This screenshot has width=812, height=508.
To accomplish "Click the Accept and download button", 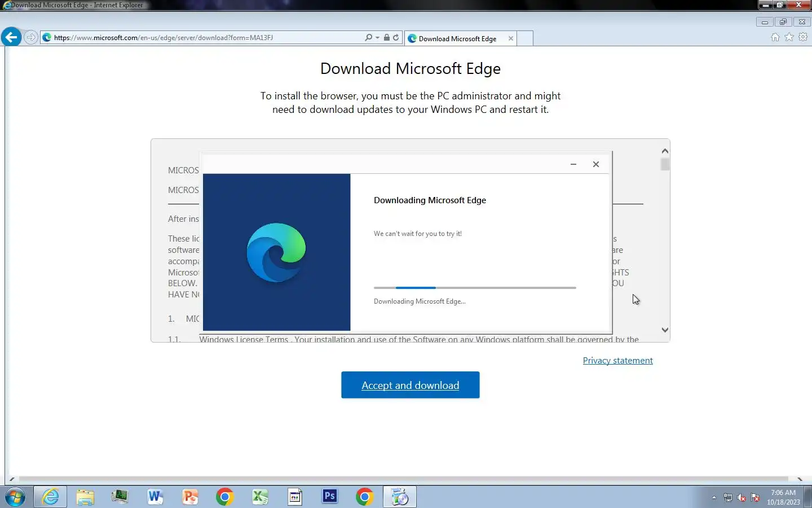I will coord(411,385).
